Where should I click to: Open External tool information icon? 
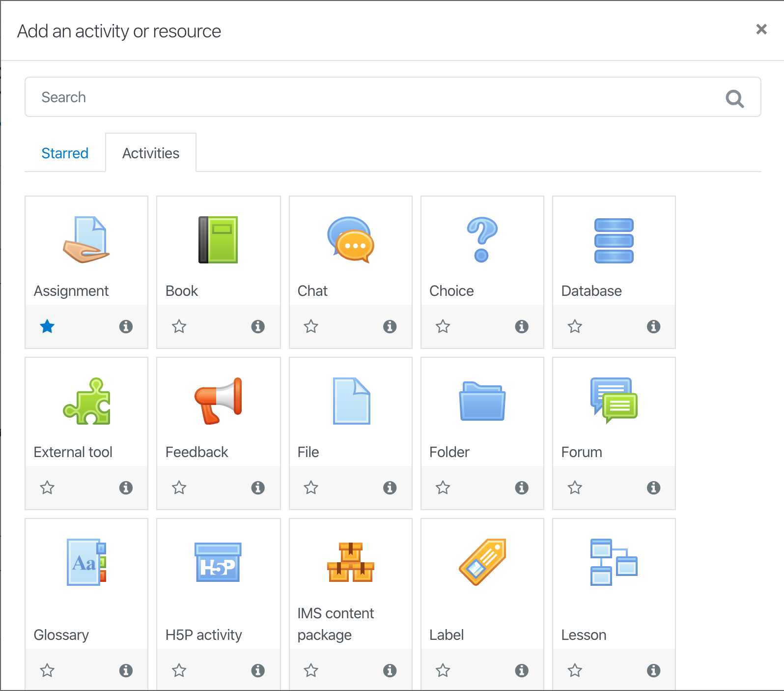pyautogui.click(x=126, y=488)
